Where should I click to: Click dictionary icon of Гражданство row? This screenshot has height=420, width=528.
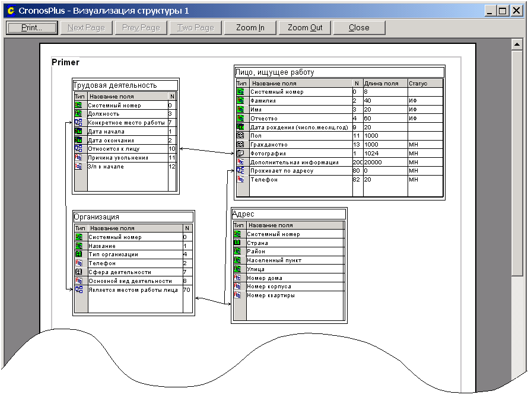pos(240,144)
